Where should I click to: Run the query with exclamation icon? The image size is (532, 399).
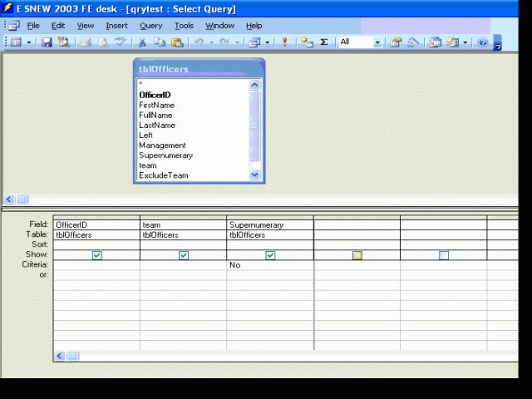click(284, 42)
